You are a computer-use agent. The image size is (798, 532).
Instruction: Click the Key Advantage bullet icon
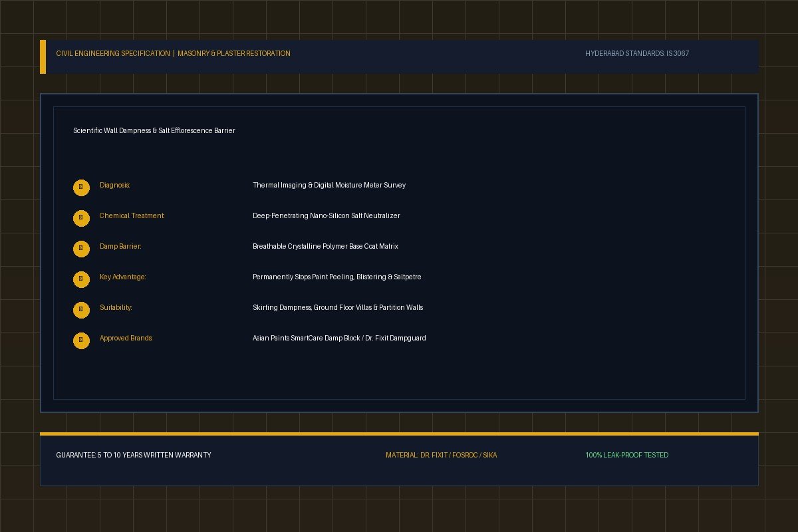point(81,279)
